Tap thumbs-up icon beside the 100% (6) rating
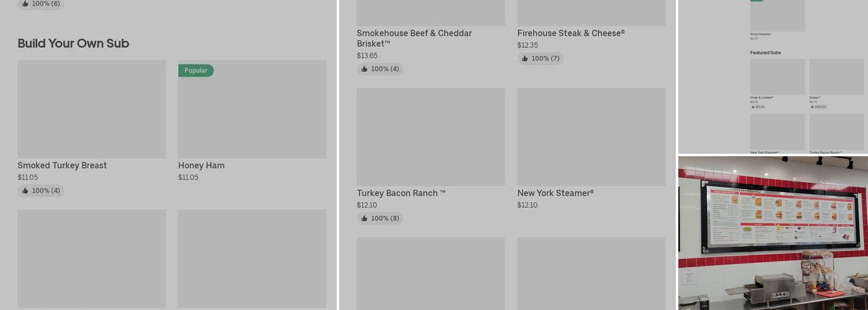 (x=25, y=4)
